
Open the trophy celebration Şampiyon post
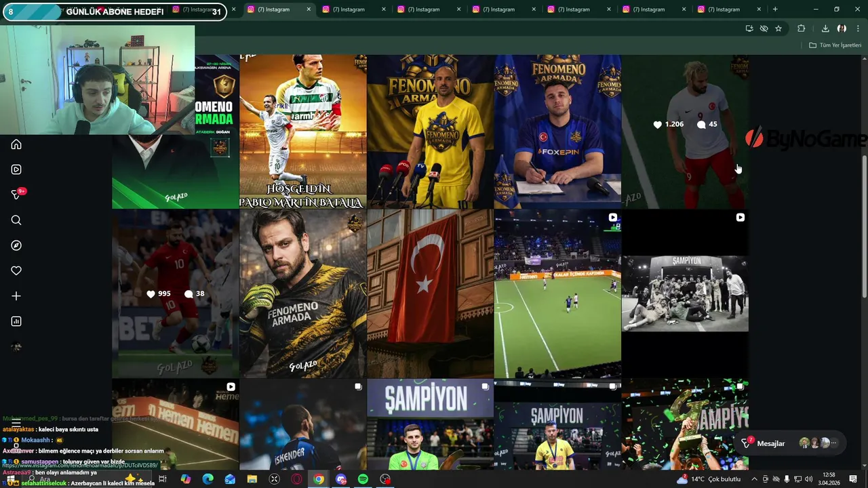tap(685, 424)
